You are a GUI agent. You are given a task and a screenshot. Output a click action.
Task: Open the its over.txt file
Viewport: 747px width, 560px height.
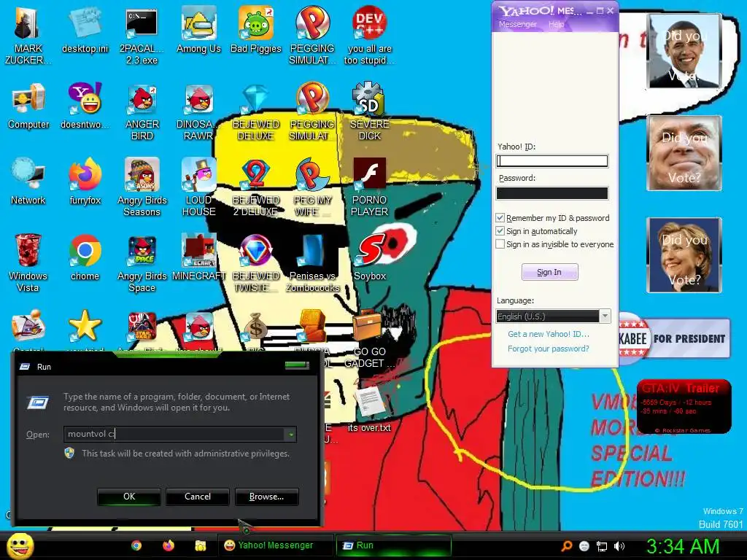(x=369, y=409)
